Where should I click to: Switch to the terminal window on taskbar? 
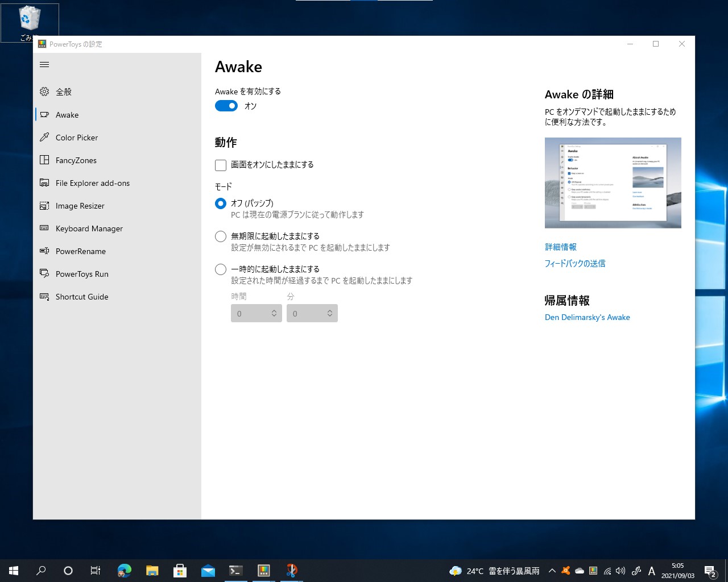[x=235, y=571]
